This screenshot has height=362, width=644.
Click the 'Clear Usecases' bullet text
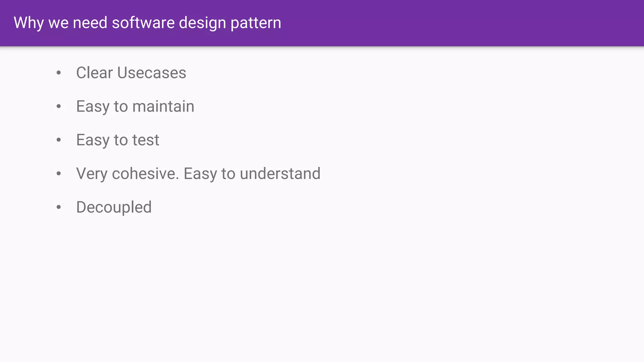click(x=131, y=73)
